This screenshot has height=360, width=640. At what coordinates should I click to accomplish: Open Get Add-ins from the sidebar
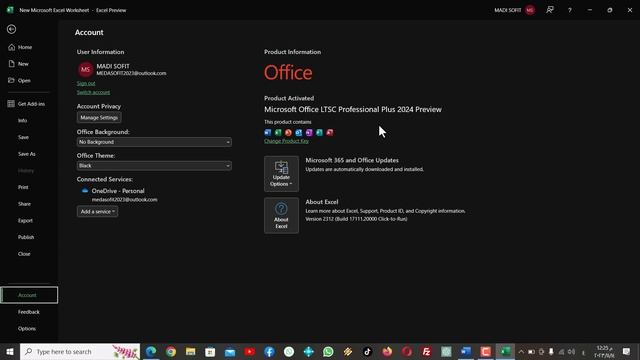[x=27, y=104]
